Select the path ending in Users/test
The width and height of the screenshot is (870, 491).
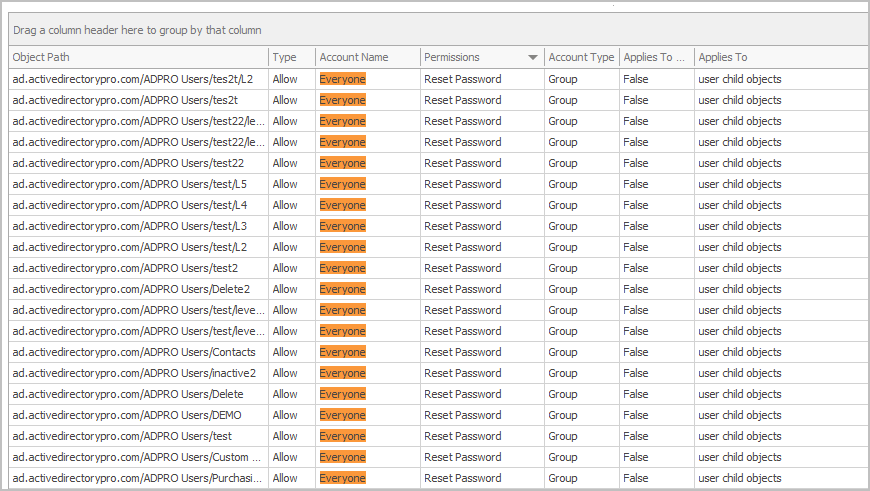(122, 437)
